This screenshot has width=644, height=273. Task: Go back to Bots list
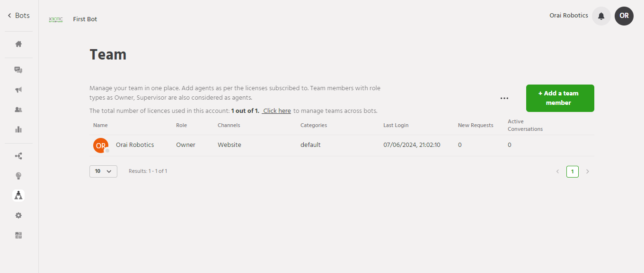[19, 16]
